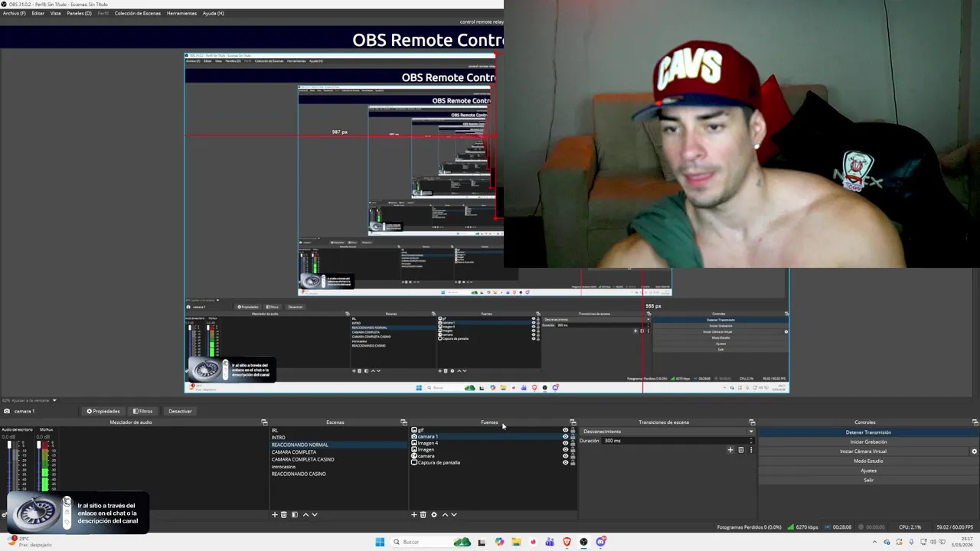
Task: Open the Ayuda menu
Action: click(x=214, y=13)
